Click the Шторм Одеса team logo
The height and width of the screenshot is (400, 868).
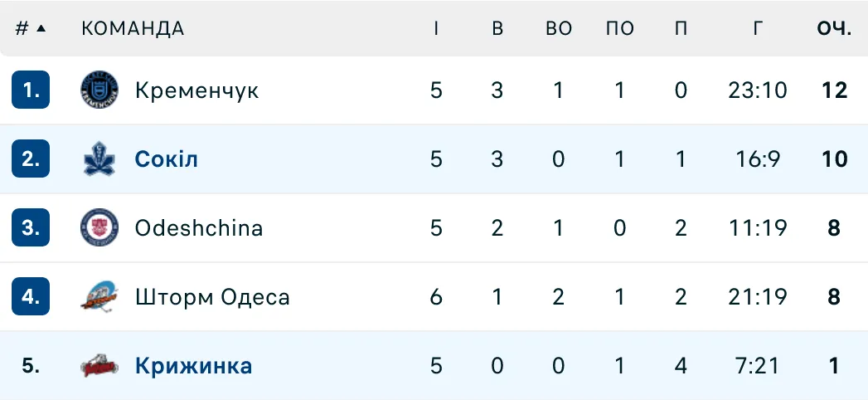coord(99,296)
